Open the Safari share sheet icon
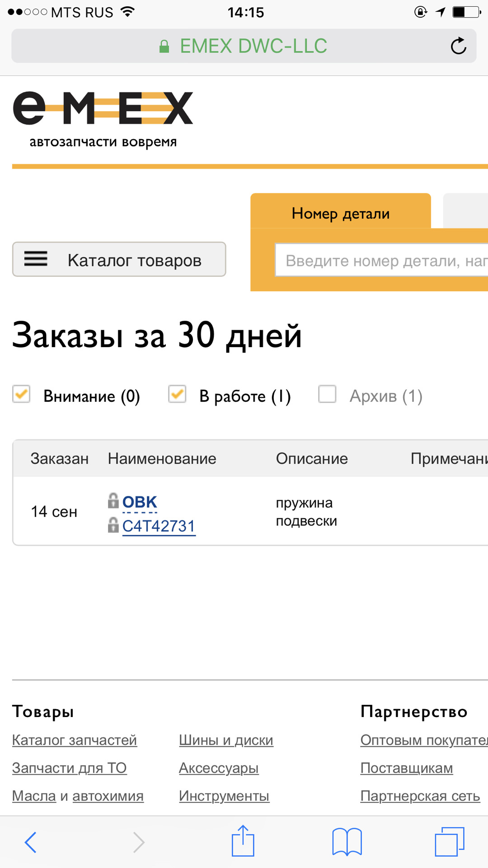The height and width of the screenshot is (868, 488). pos(243,841)
